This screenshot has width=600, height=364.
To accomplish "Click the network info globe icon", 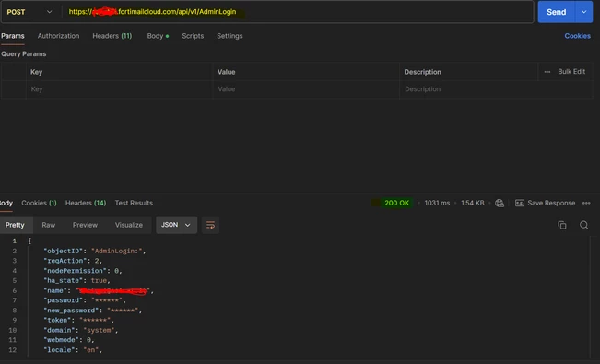I will [x=500, y=204].
